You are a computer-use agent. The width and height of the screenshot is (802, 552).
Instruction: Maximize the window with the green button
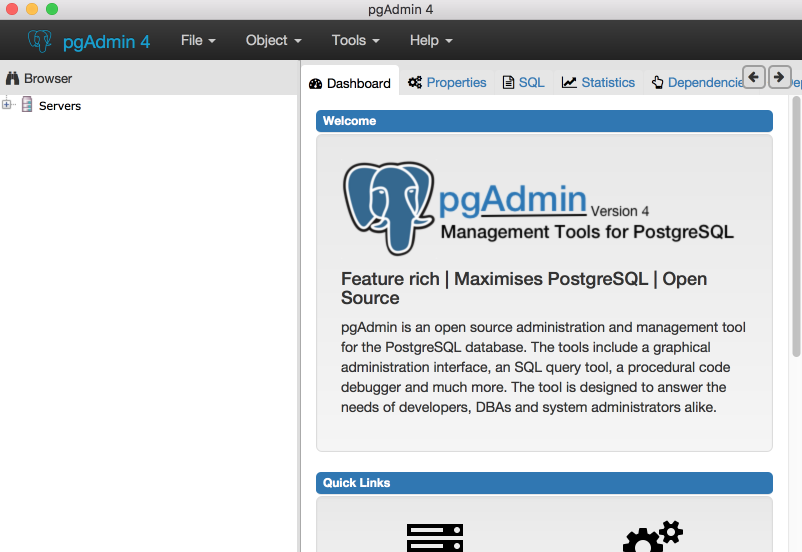tap(52, 9)
